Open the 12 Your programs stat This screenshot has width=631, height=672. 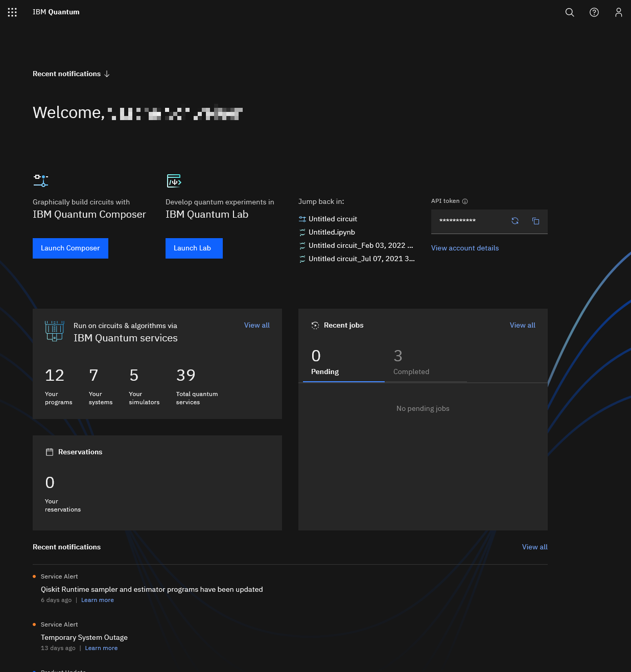click(x=59, y=387)
